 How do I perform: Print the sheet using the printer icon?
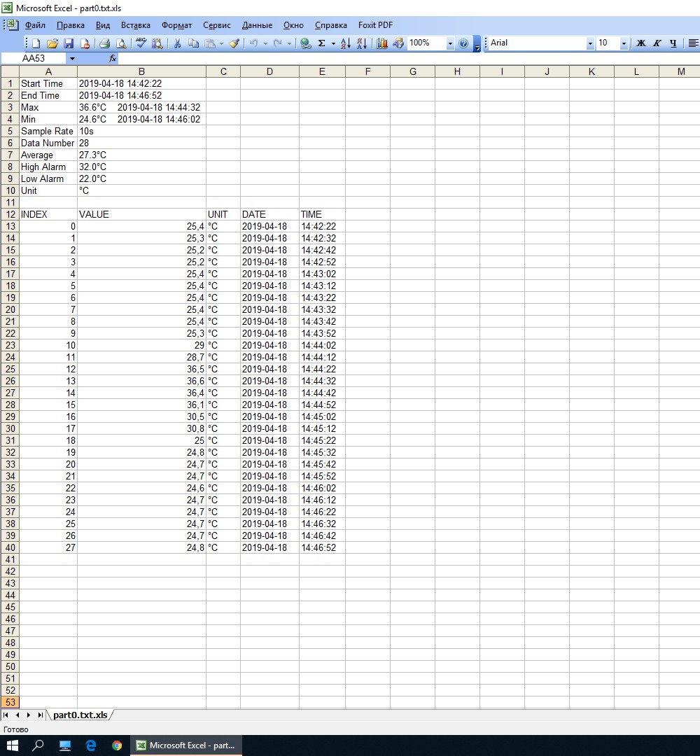click(104, 43)
